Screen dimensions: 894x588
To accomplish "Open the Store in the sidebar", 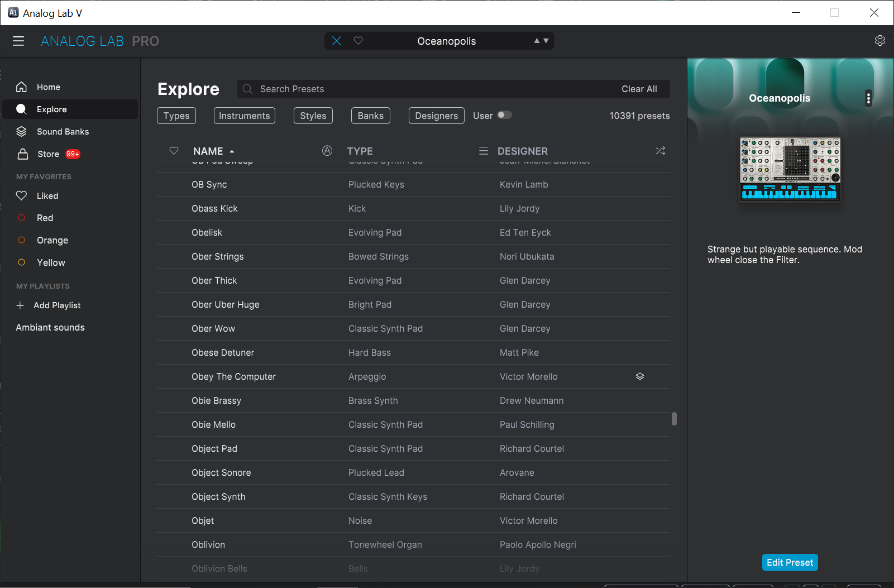I will coord(70,154).
